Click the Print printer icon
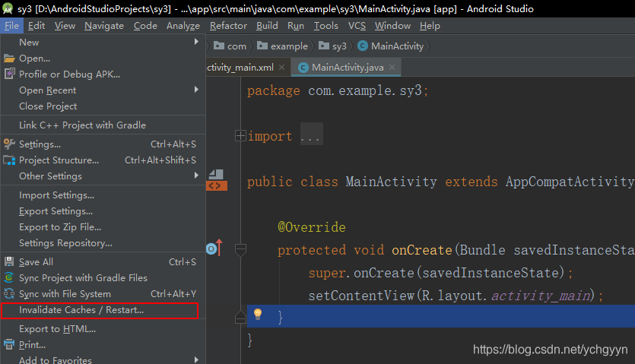 coord(9,345)
